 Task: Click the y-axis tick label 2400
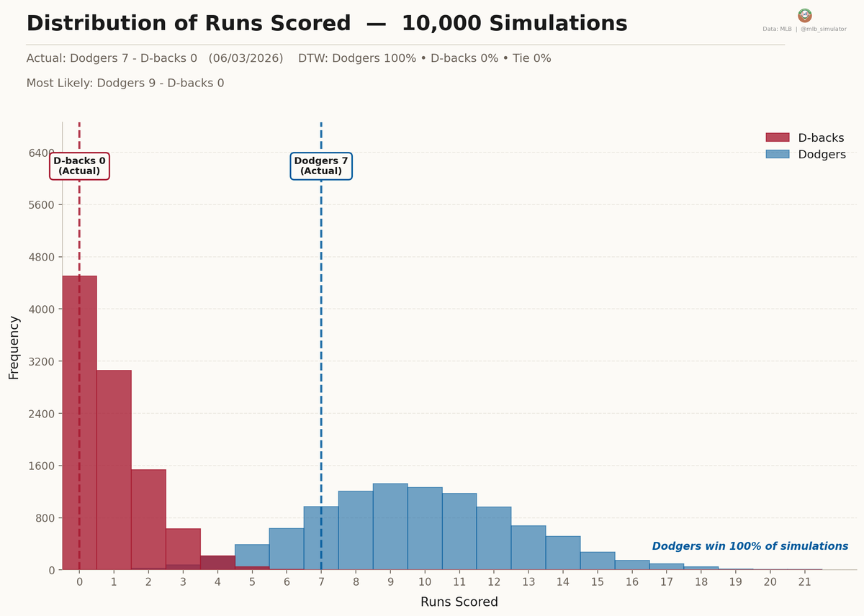click(41, 414)
